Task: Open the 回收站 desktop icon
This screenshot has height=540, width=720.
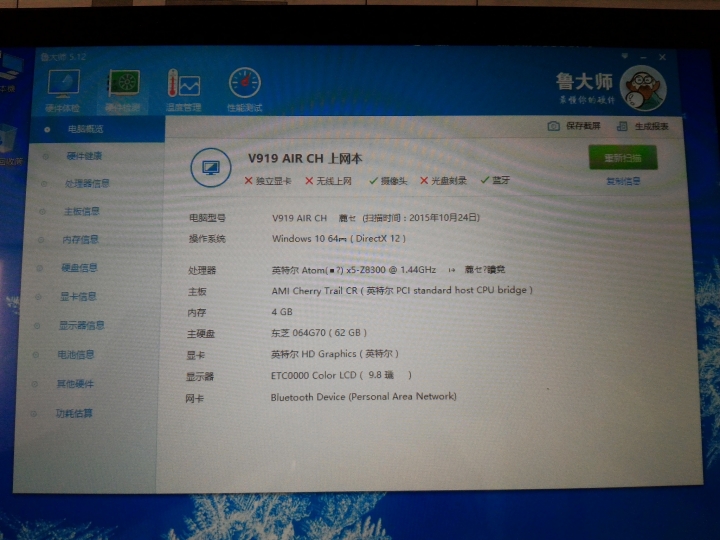Action: pyautogui.click(x=9, y=146)
